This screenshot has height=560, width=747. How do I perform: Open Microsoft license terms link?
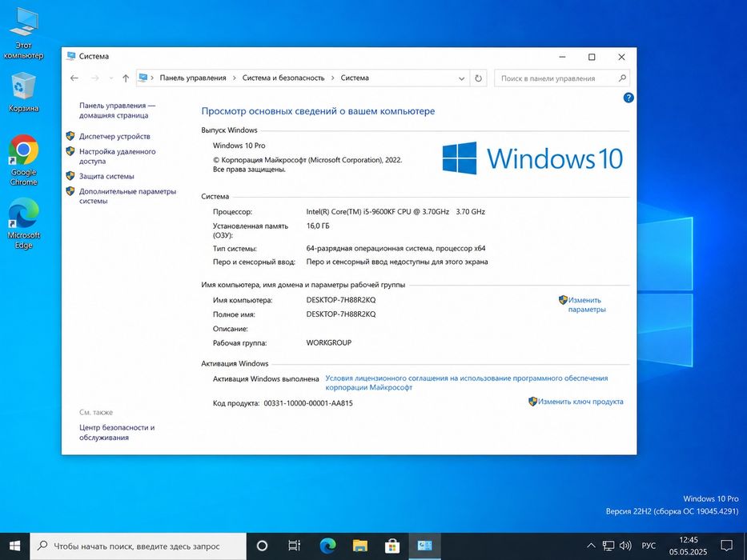(467, 383)
